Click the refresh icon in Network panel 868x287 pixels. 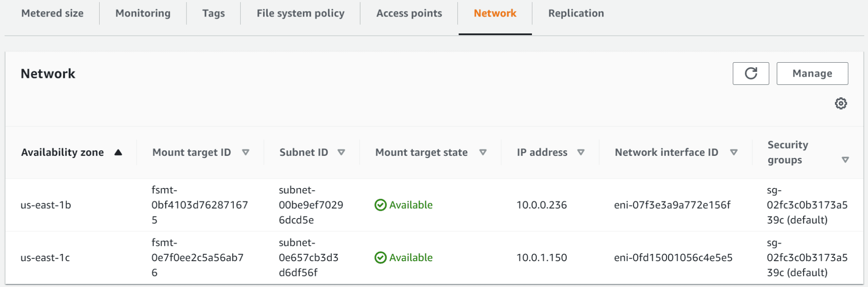[x=751, y=73]
